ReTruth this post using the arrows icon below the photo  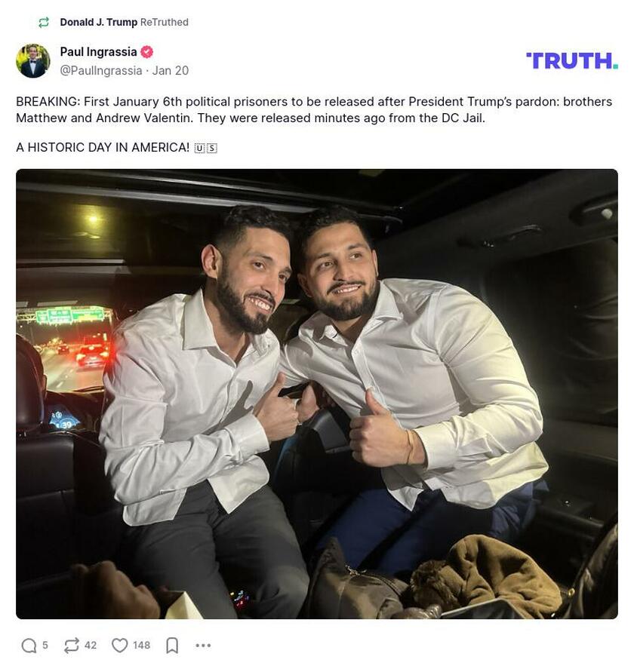point(71,645)
